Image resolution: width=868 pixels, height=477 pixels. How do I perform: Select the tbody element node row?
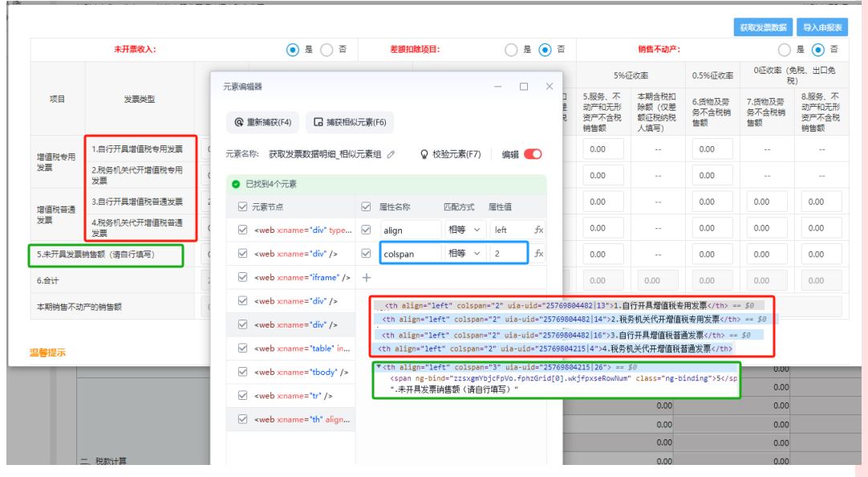(x=301, y=373)
